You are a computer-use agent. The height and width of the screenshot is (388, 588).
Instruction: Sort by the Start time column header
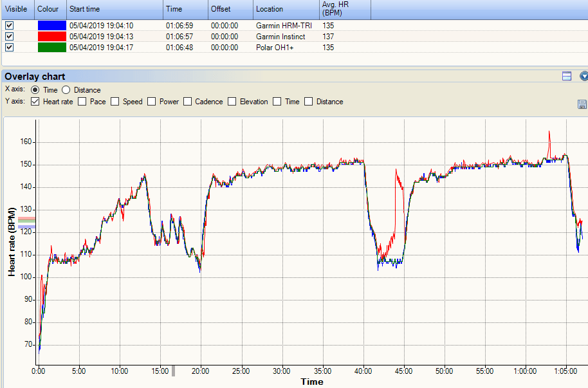115,10
